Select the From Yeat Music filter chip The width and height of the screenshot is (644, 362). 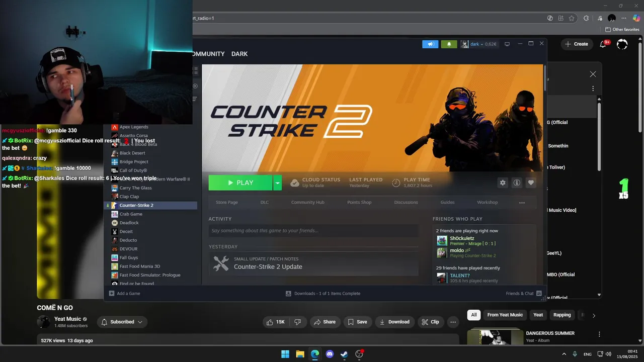point(505,315)
